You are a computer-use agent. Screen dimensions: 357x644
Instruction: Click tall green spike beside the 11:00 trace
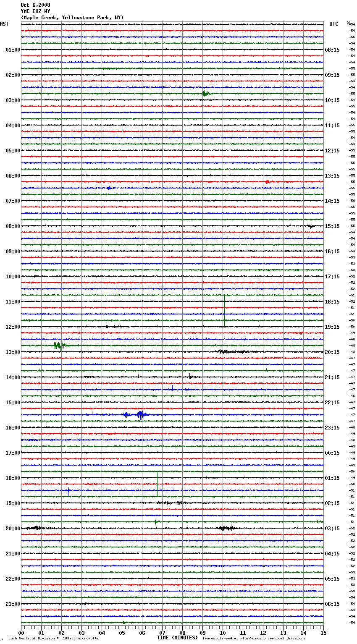point(224,311)
